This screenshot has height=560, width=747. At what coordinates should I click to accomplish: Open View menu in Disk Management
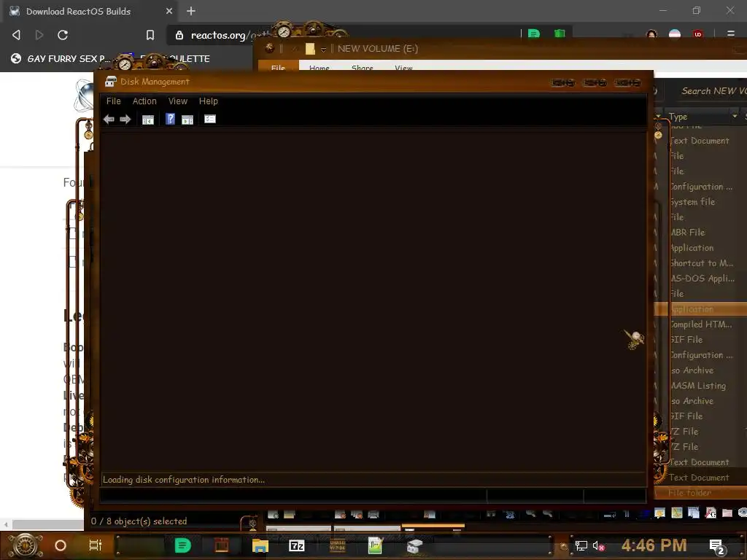178,101
